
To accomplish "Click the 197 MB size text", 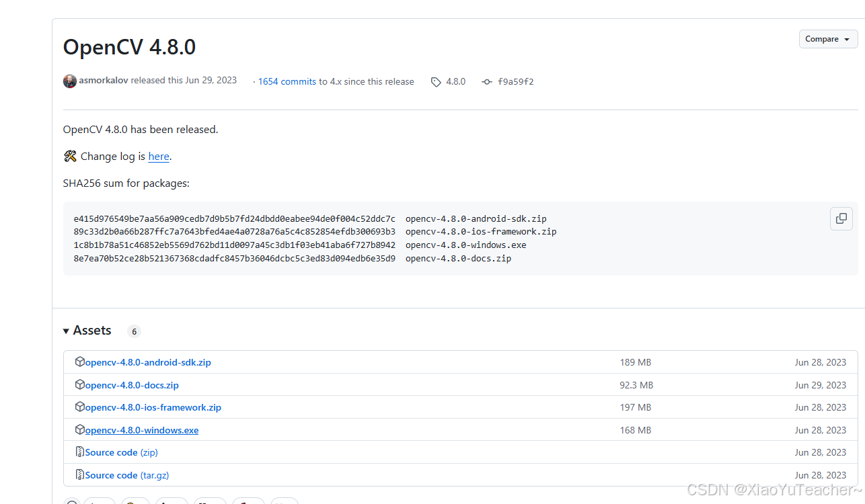I will click(636, 407).
